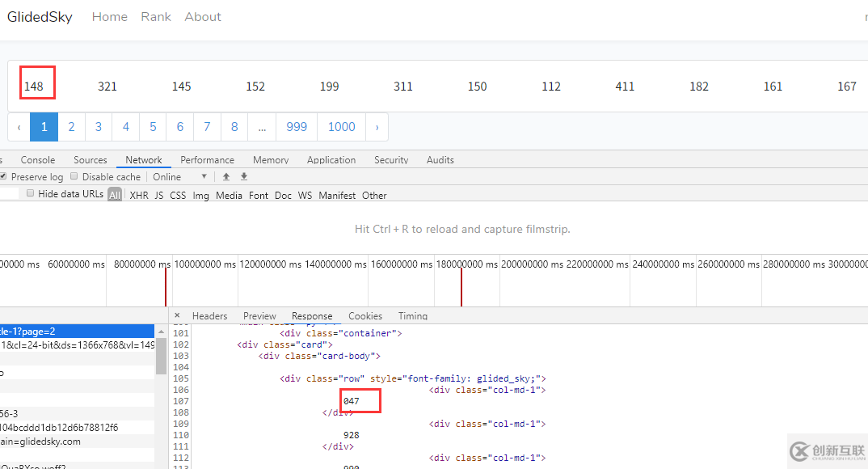The height and width of the screenshot is (469, 868).
Task: Go to previous page arrow in pagination
Action: point(19,127)
